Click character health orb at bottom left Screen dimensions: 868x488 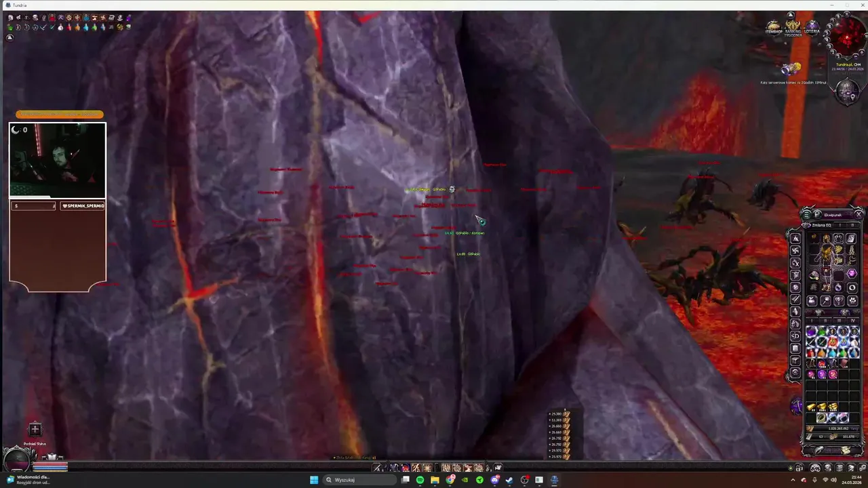[x=16, y=461]
